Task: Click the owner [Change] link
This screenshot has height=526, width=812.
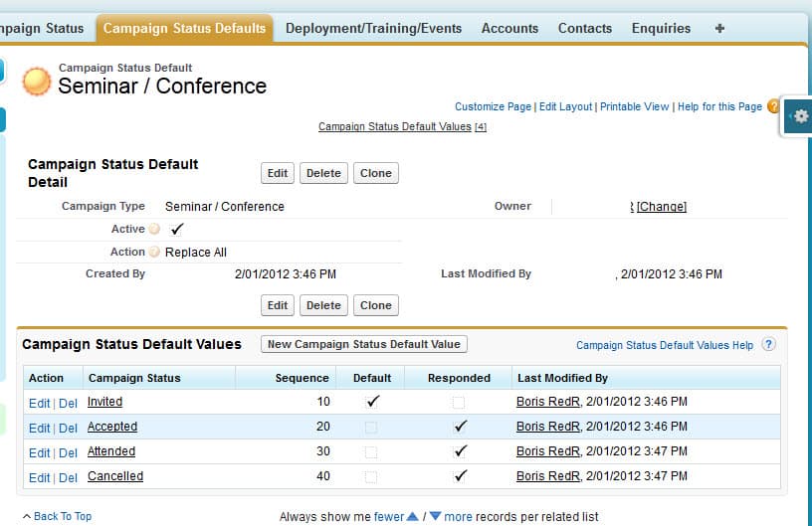Action: [x=662, y=207]
